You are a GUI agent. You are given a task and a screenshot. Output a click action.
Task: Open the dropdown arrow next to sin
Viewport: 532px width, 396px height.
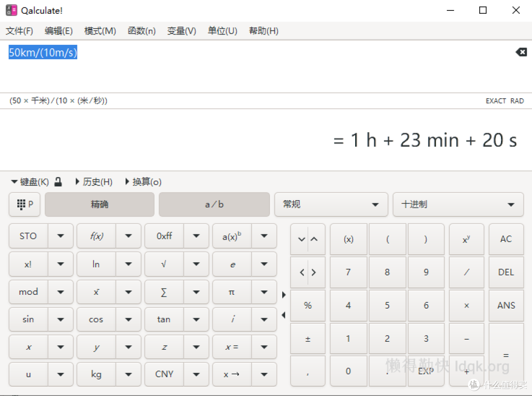click(61, 320)
